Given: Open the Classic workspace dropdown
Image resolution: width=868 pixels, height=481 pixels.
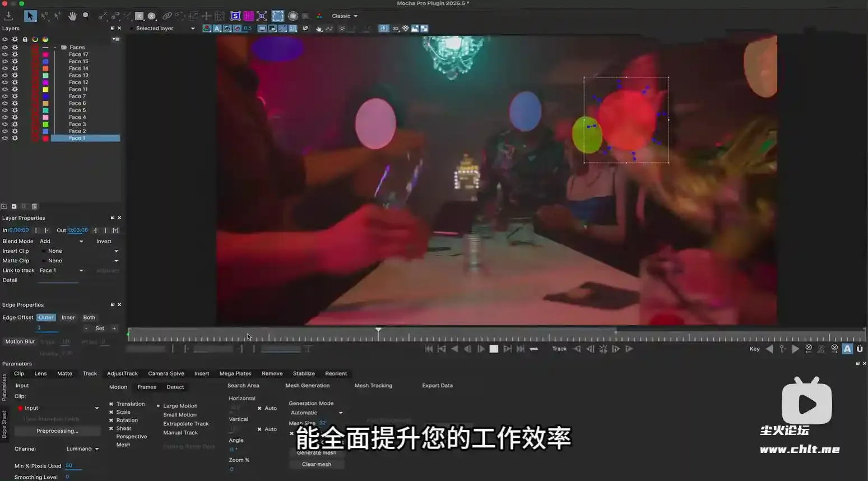Looking at the screenshot, I should click(344, 16).
